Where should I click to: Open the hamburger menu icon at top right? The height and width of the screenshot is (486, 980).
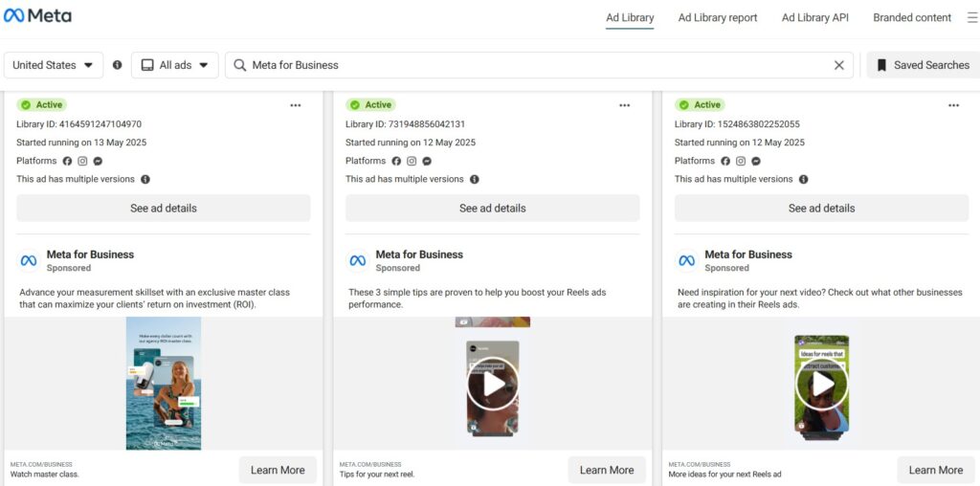(973, 17)
